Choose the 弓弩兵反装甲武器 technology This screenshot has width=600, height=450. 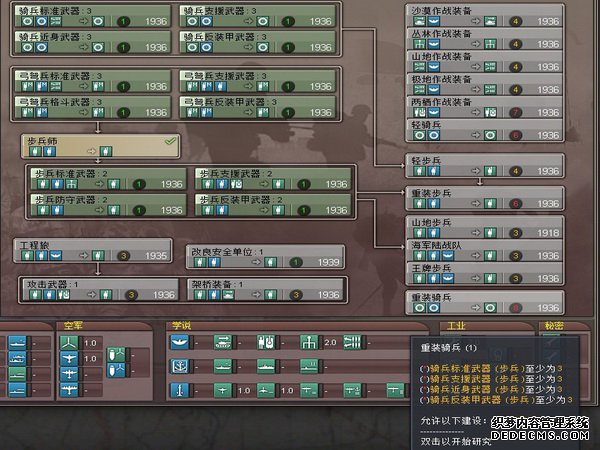click(258, 107)
